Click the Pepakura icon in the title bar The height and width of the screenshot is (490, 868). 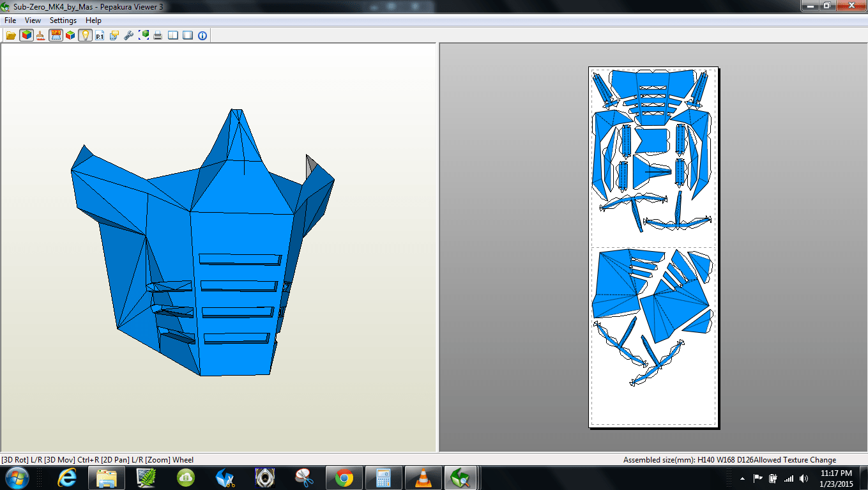(6, 6)
